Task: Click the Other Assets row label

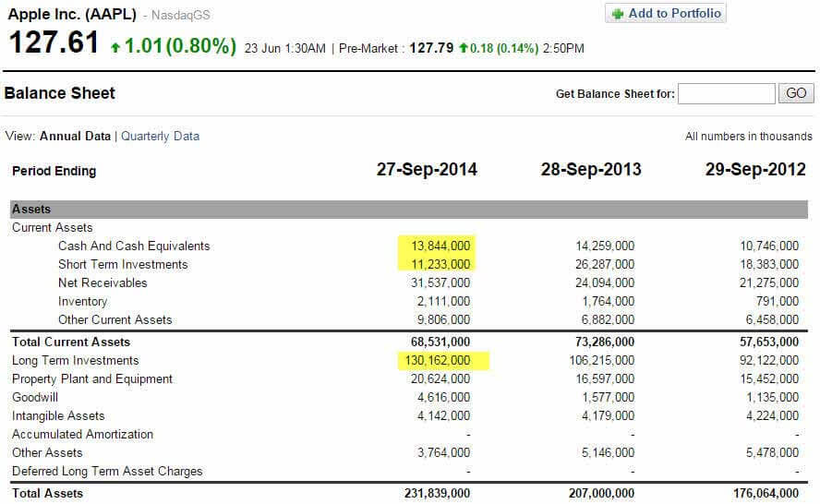Action: (x=47, y=452)
